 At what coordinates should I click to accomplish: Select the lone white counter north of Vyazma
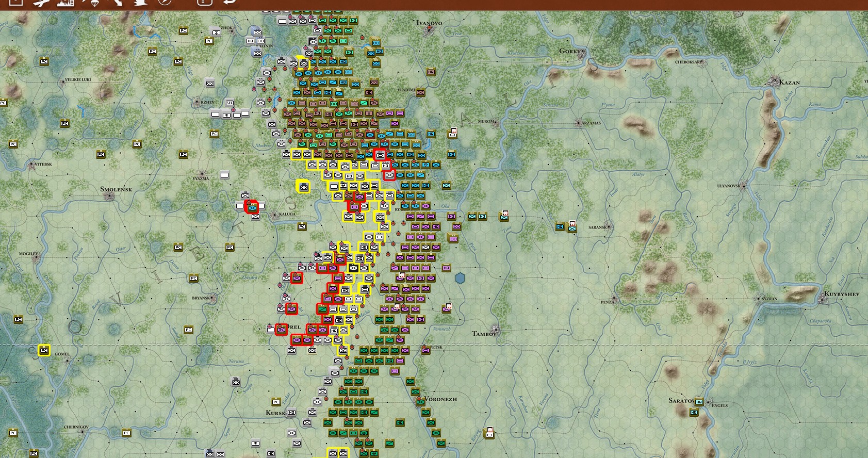click(x=224, y=175)
